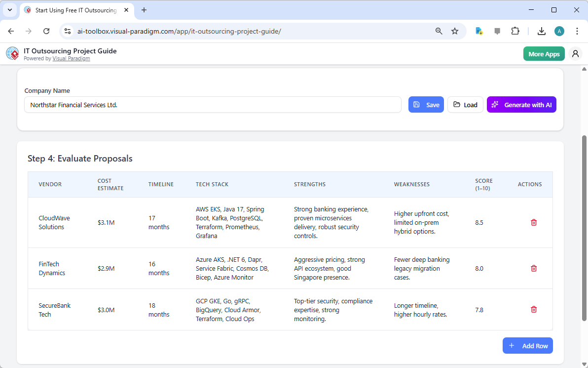
Task: Open the Chrome three-dot menu
Action: pos(577,31)
